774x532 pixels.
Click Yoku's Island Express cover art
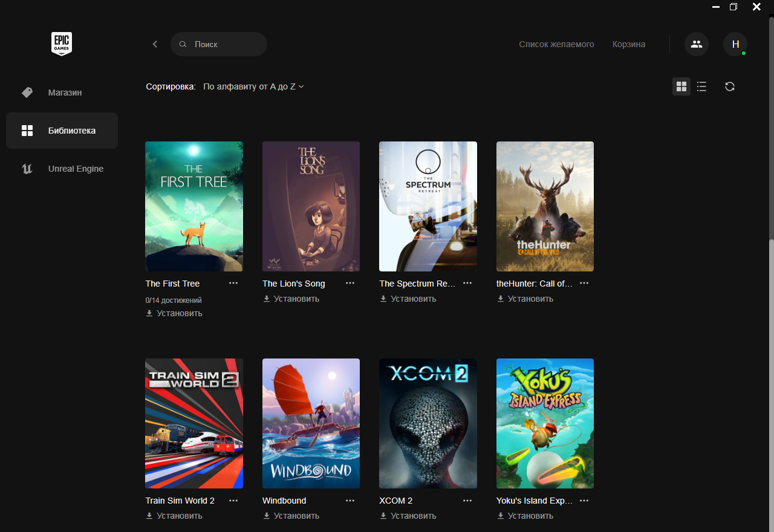point(545,423)
